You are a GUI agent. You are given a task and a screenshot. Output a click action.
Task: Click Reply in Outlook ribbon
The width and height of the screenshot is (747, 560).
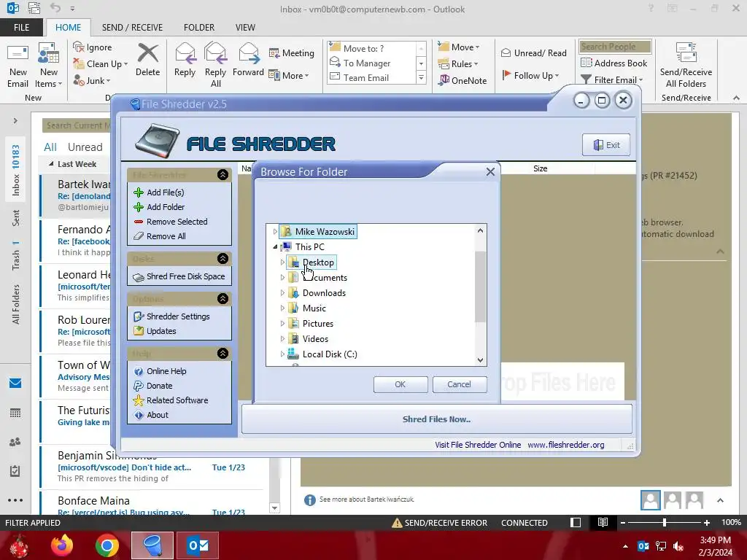click(185, 60)
